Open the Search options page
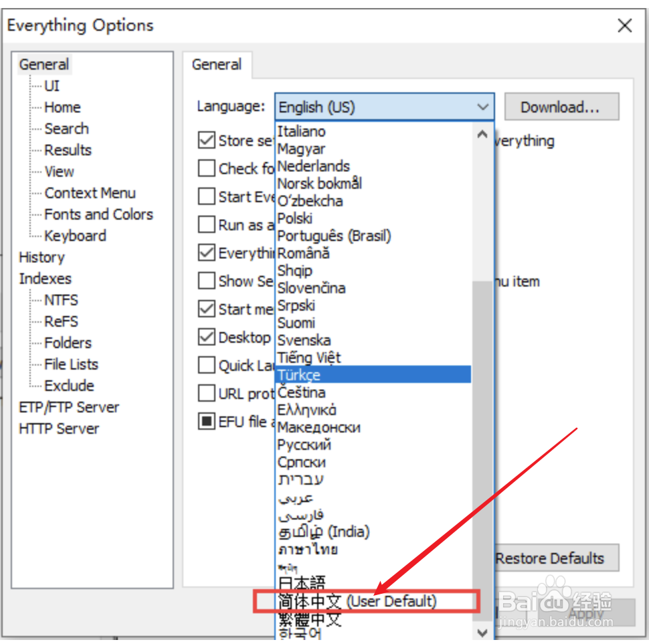Viewport: 649px width, 644px height. (67, 129)
